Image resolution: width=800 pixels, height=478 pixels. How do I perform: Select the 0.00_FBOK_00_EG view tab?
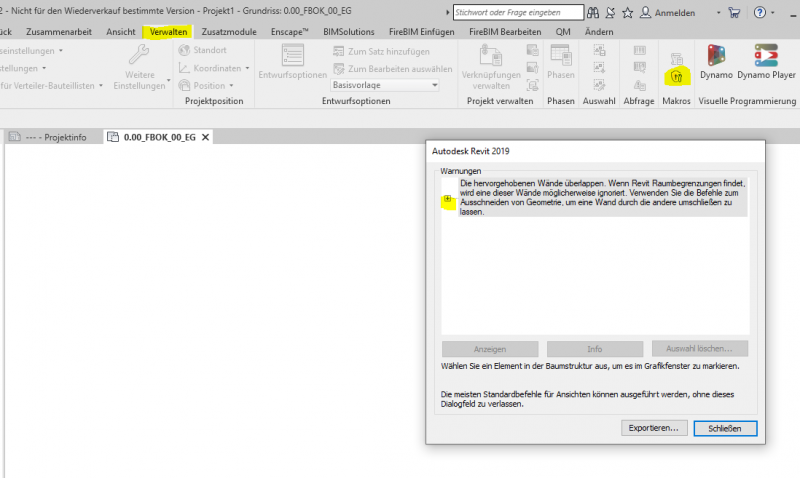[x=158, y=137]
